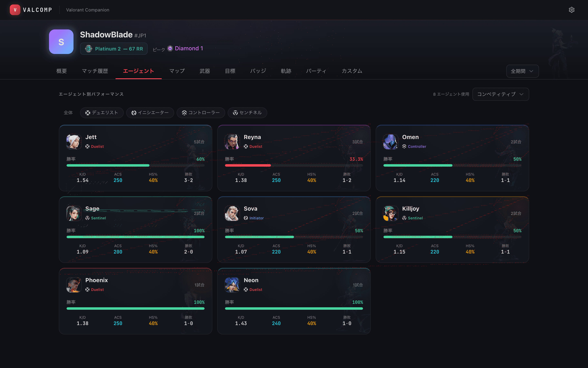Open the コンペティティブ queue dropdown
588x368 pixels.
(x=501, y=94)
